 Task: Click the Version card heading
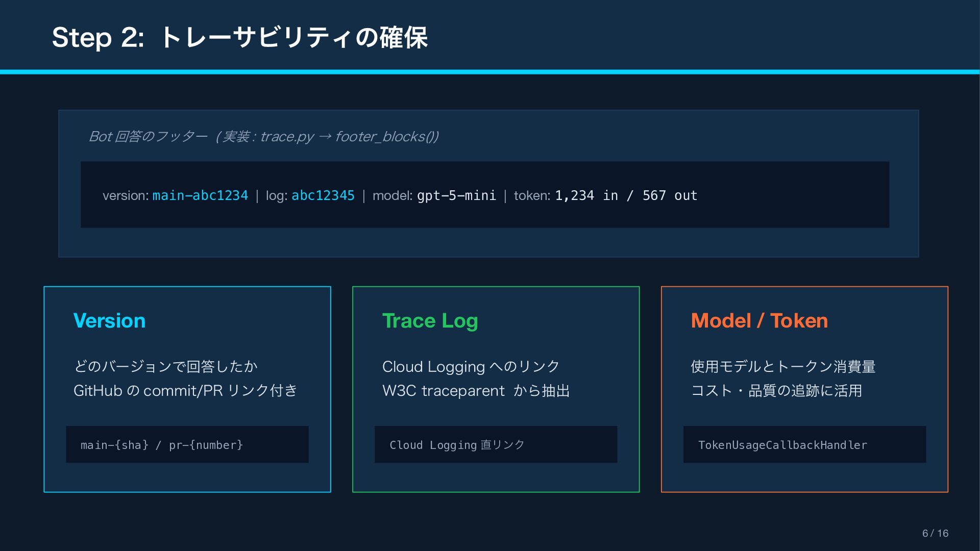pyautogui.click(x=109, y=321)
